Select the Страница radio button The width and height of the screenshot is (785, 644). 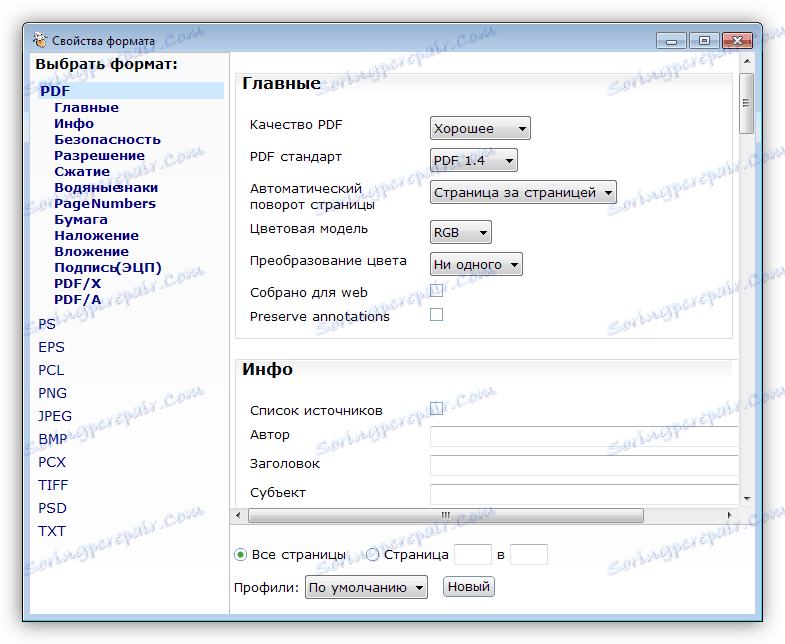pos(372,555)
